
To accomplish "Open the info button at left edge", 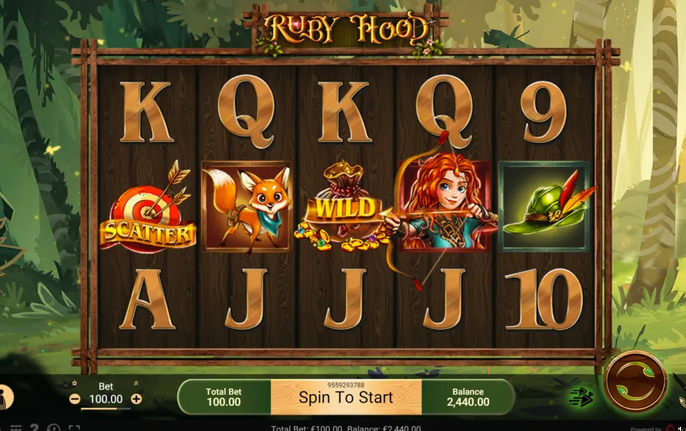I will 5,397.
